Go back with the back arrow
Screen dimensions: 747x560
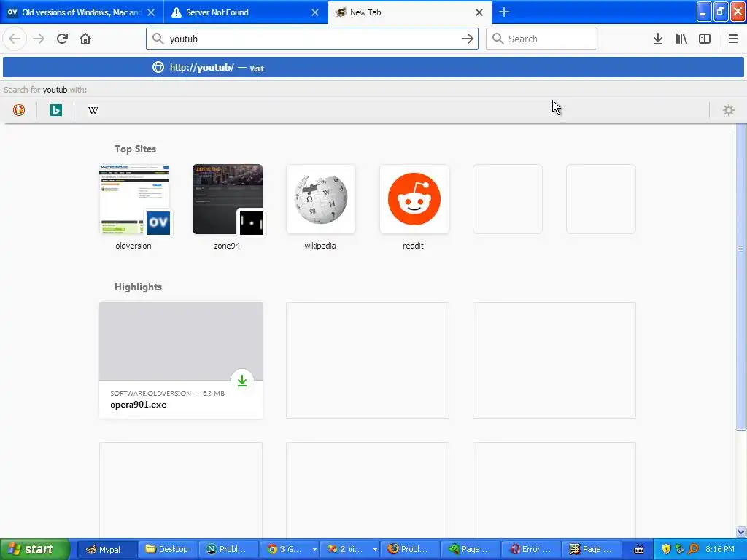(15, 39)
